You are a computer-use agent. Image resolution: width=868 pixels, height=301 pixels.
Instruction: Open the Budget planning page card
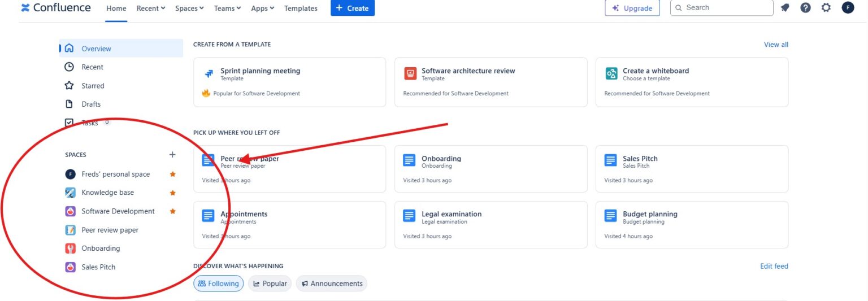(692, 225)
